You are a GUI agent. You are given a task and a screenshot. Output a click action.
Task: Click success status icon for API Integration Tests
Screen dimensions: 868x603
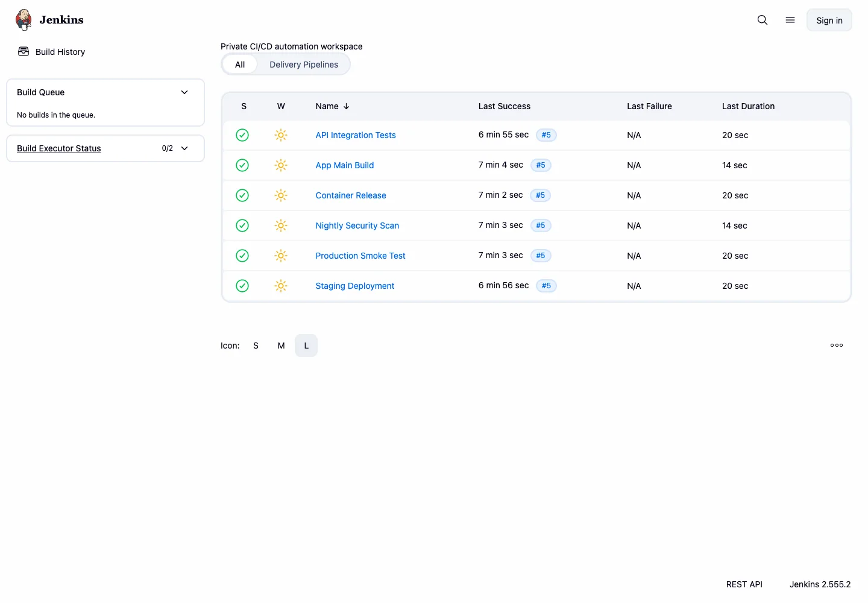coord(242,135)
